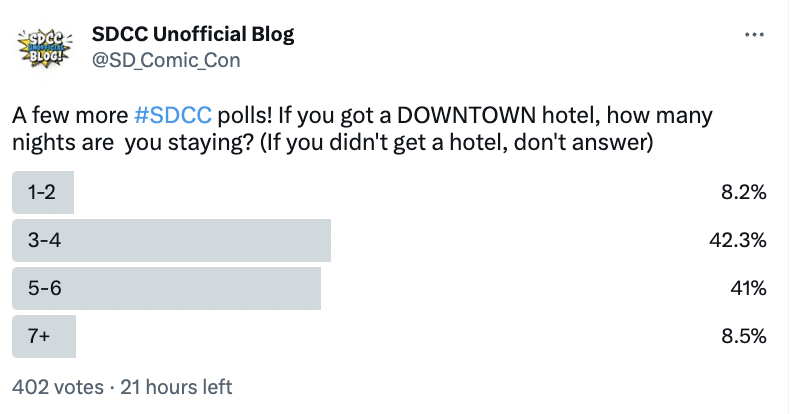Viewport: 808px width, 414px height.
Task: Open the #SDCC hashtag link
Action: tap(173, 115)
